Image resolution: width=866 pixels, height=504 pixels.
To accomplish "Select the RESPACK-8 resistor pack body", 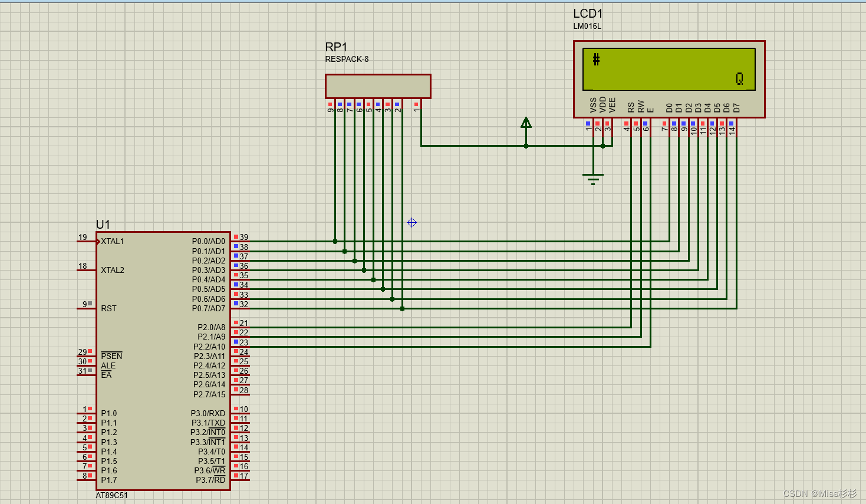I will click(x=378, y=86).
